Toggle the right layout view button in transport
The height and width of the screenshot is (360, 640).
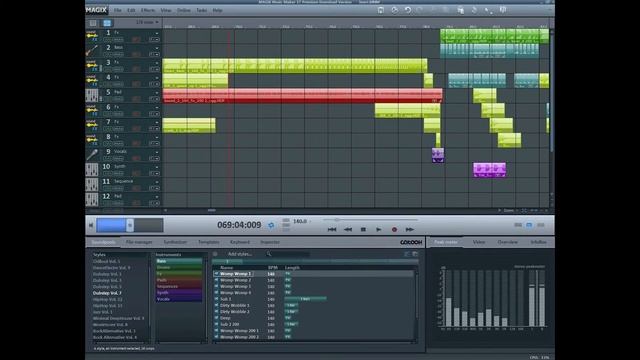[540, 225]
